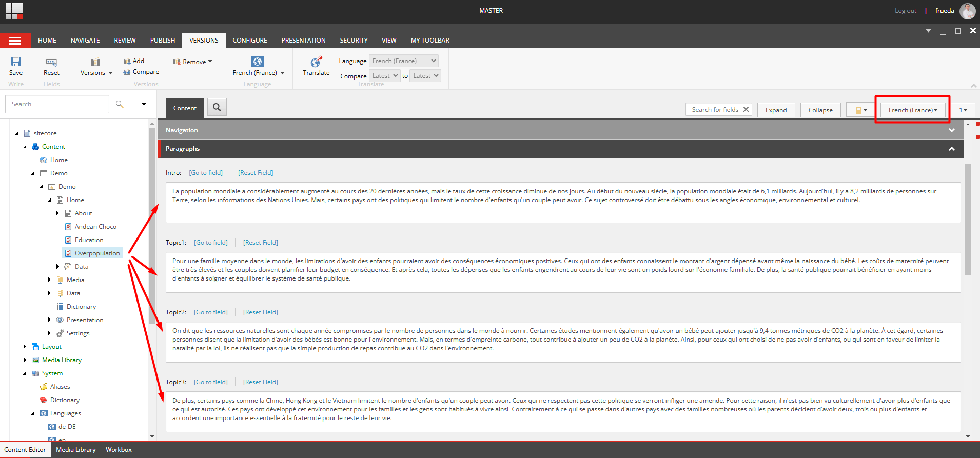This screenshot has width=980, height=458.
Task: Click the Remove version icon
Action: pyautogui.click(x=177, y=62)
